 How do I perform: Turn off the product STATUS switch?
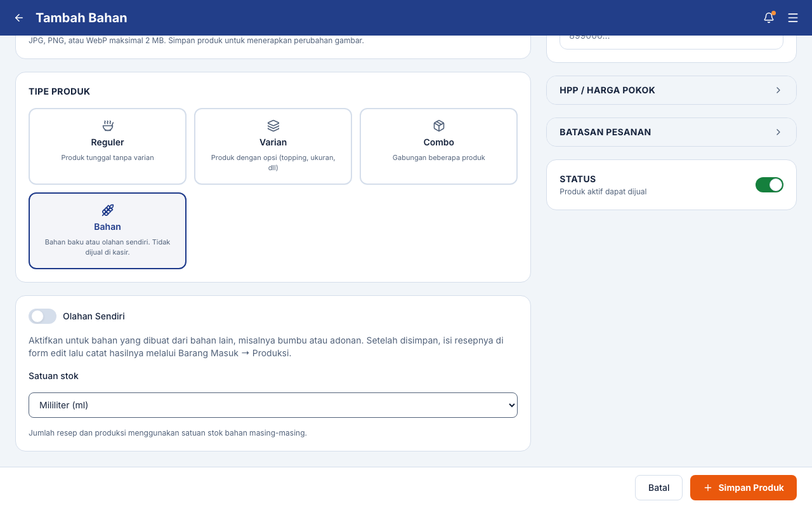pyautogui.click(x=769, y=185)
